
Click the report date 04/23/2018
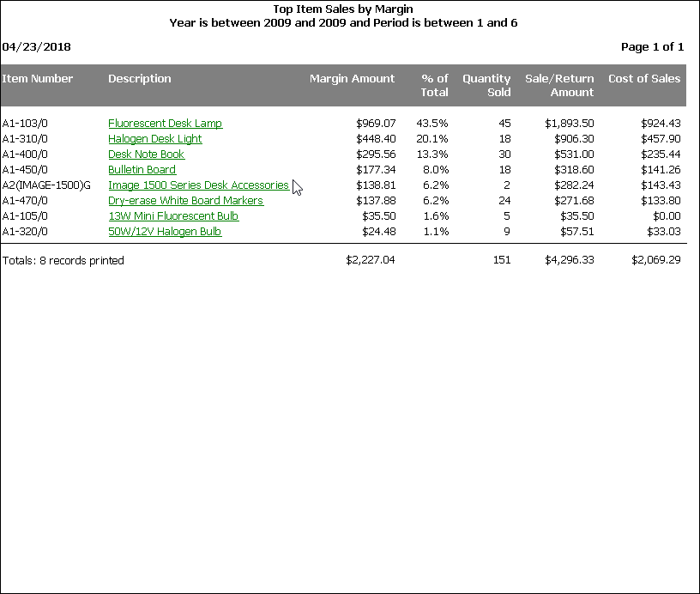[36, 47]
